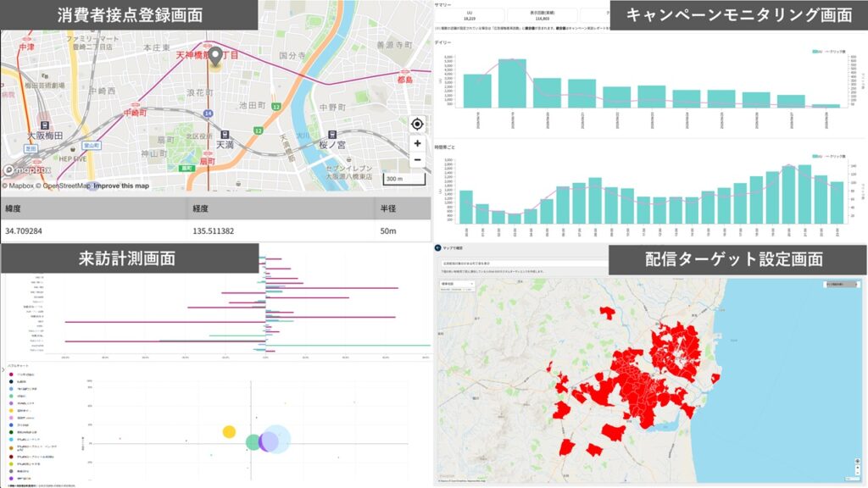
Task: Zoom in the Mapbox map with plus
Action: [417, 143]
